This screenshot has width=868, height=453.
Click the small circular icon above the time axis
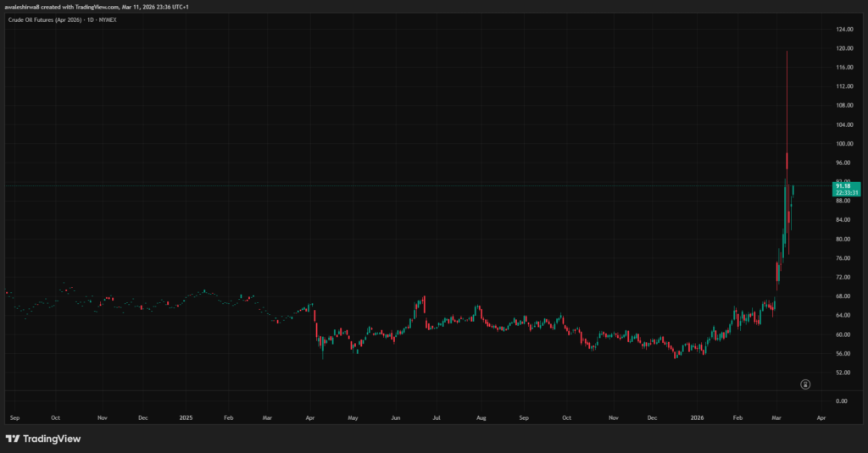point(805,384)
